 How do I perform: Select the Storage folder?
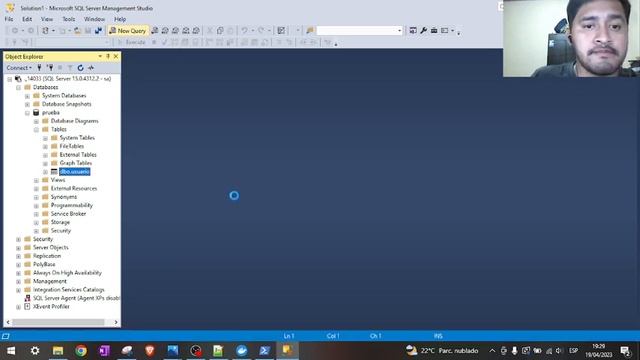[60, 222]
